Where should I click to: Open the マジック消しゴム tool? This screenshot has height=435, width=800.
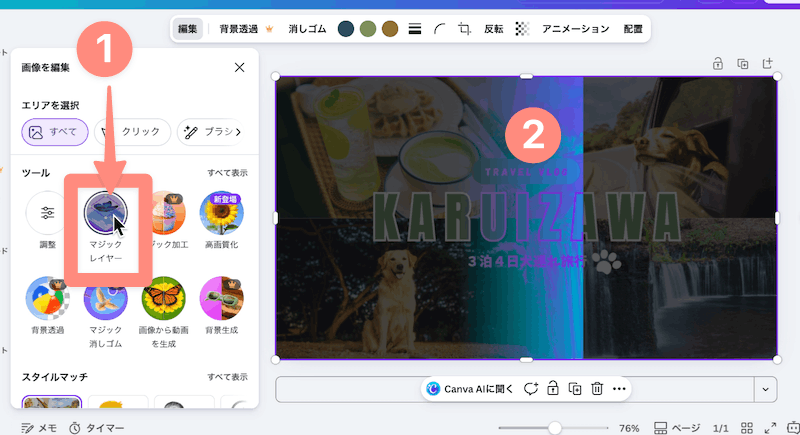pos(106,312)
